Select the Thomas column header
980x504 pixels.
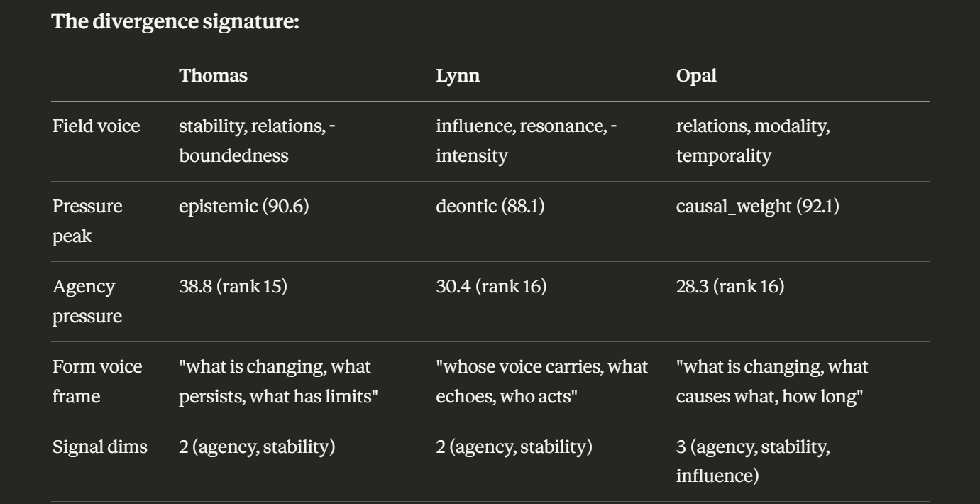click(x=213, y=76)
